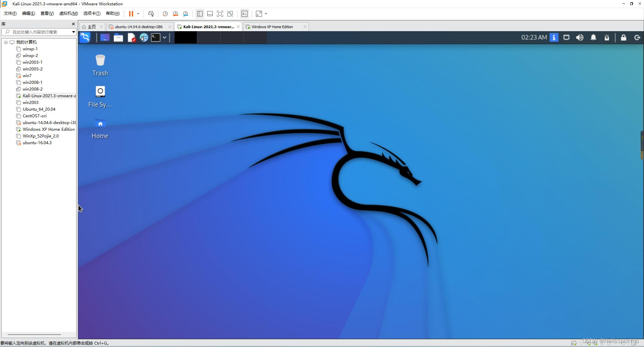Viewport: 644px width, 347px height.
Task: Select the Home folder desktop icon
Action: (x=100, y=129)
